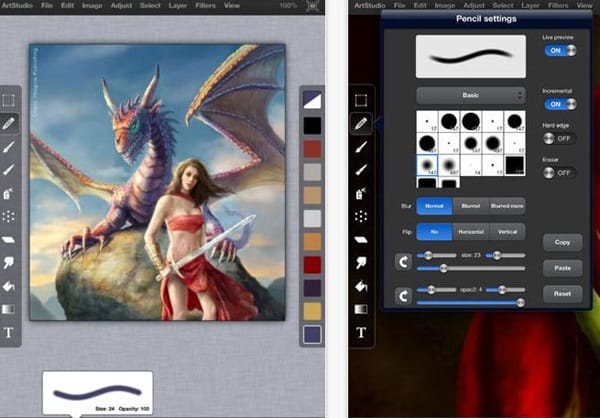Choose the Gradient tool in the Pencil settings window

click(361, 309)
